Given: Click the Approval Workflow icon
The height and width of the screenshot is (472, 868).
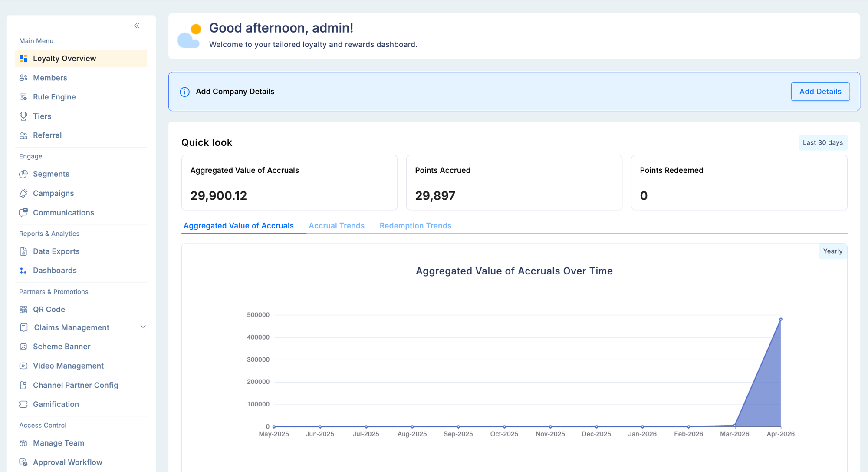Looking at the screenshot, I should (23, 462).
